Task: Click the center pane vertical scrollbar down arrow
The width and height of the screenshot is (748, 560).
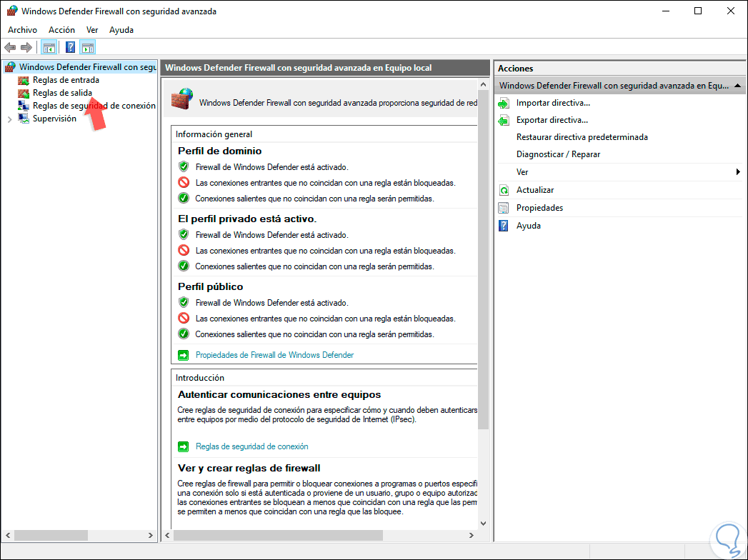Action: pos(483,524)
